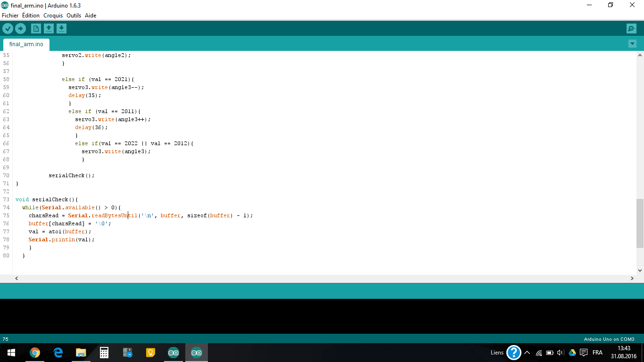Upload the sketch to the Arduino board
Viewport: 644px width, 362px height.
20,28
